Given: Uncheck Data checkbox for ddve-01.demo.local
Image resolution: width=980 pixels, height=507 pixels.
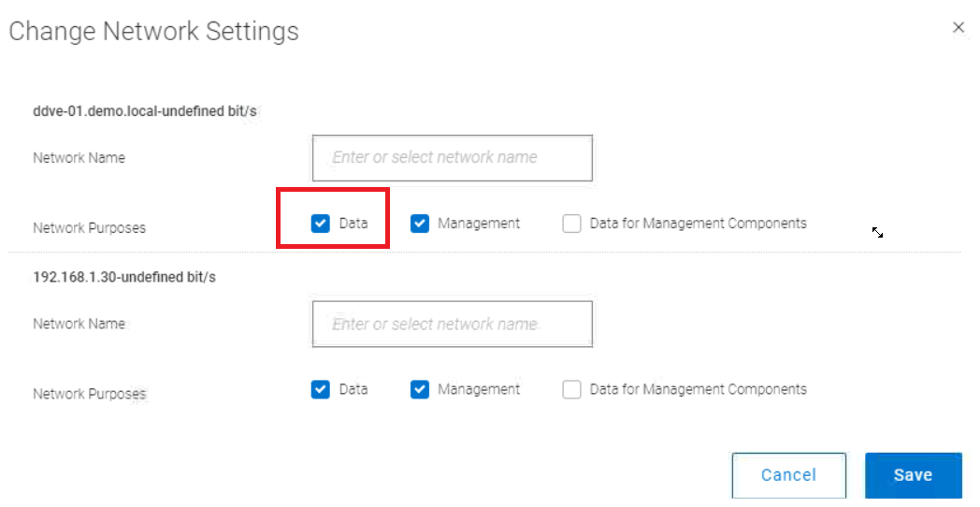Looking at the screenshot, I should coord(321,224).
